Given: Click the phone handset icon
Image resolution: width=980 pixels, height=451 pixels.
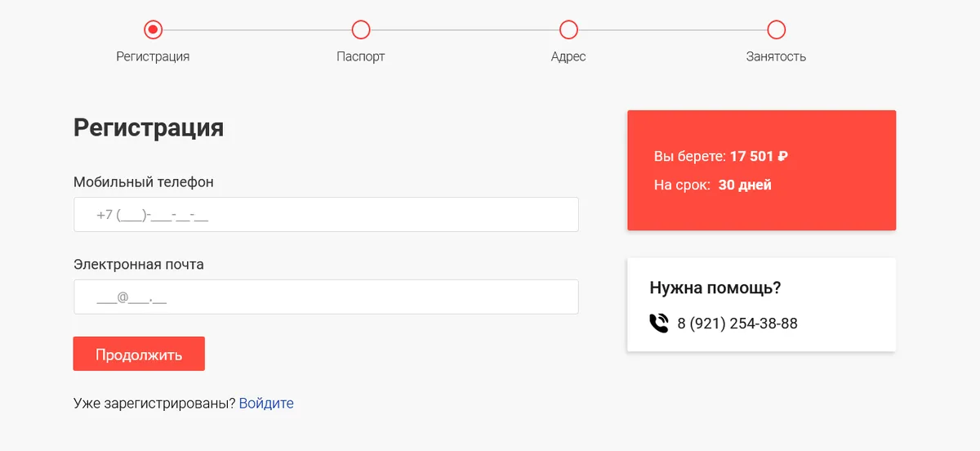Looking at the screenshot, I should (658, 324).
